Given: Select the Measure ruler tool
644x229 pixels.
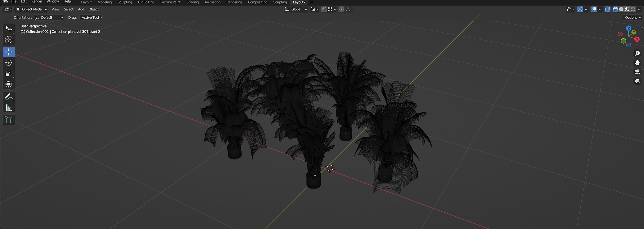Looking at the screenshot, I should click(x=9, y=107).
